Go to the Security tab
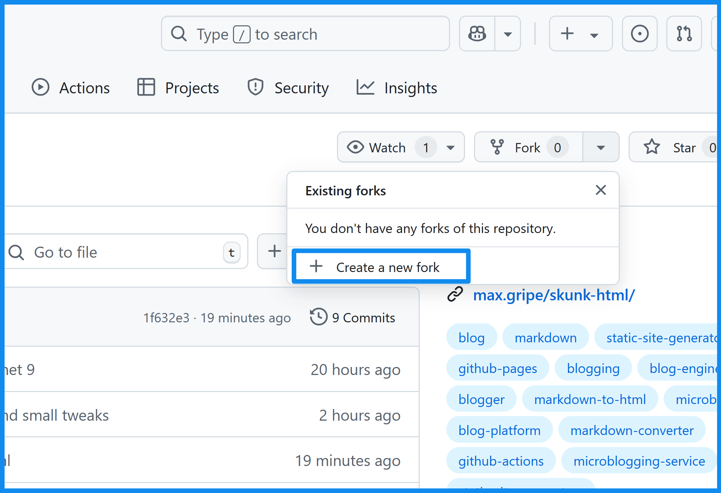The image size is (721, 493). tap(288, 88)
